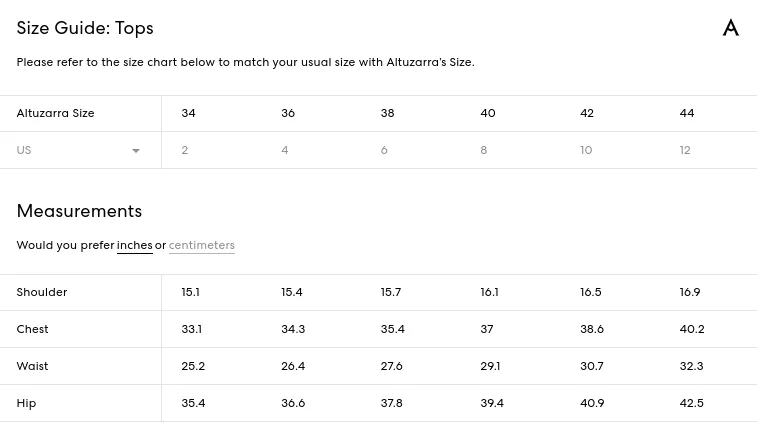
Task: Click the Altuzarra 'A' logo icon
Action: coord(730,28)
